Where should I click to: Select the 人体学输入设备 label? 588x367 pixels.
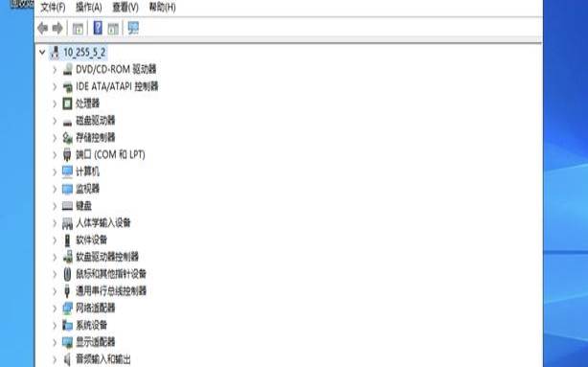pos(103,223)
